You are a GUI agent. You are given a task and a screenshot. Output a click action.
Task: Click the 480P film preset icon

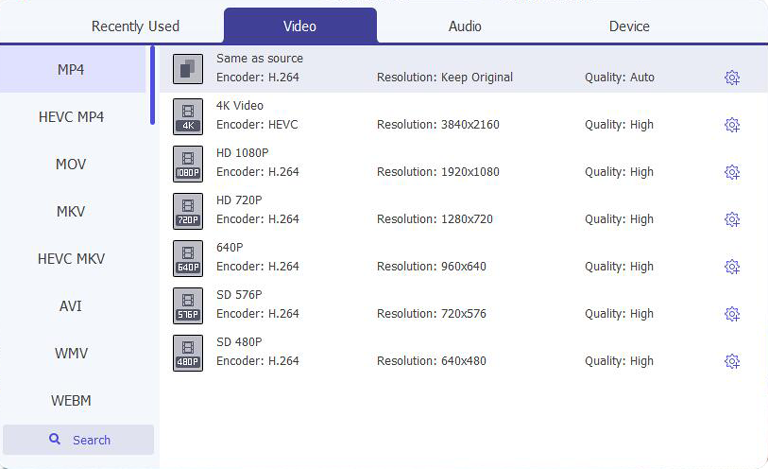pyautogui.click(x=188, y=353)
